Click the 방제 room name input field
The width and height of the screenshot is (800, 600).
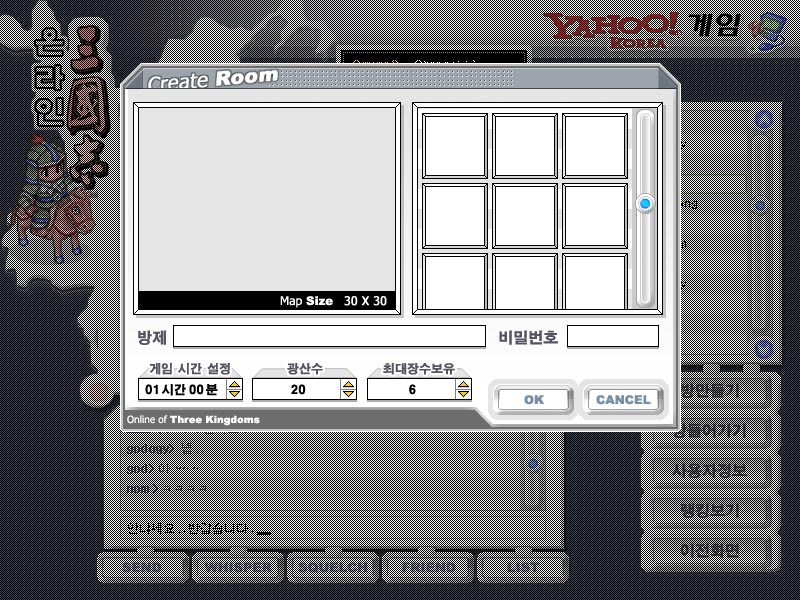[x=329, y=336]
